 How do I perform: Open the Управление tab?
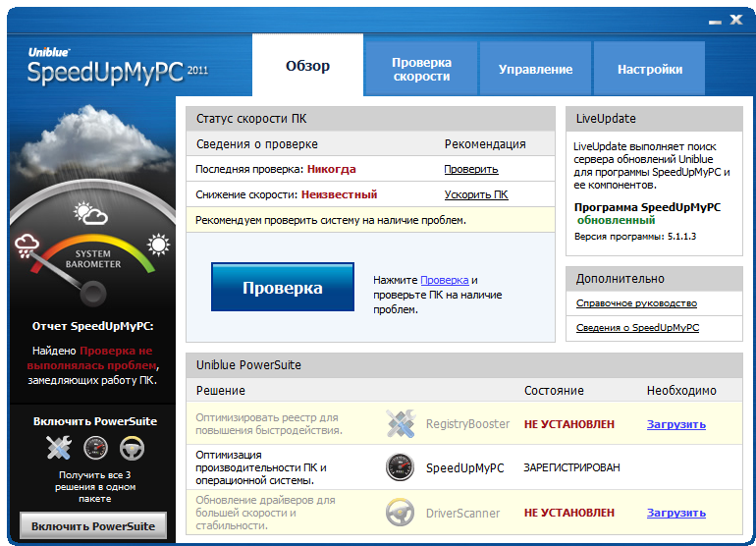click(x=535, y=69)
